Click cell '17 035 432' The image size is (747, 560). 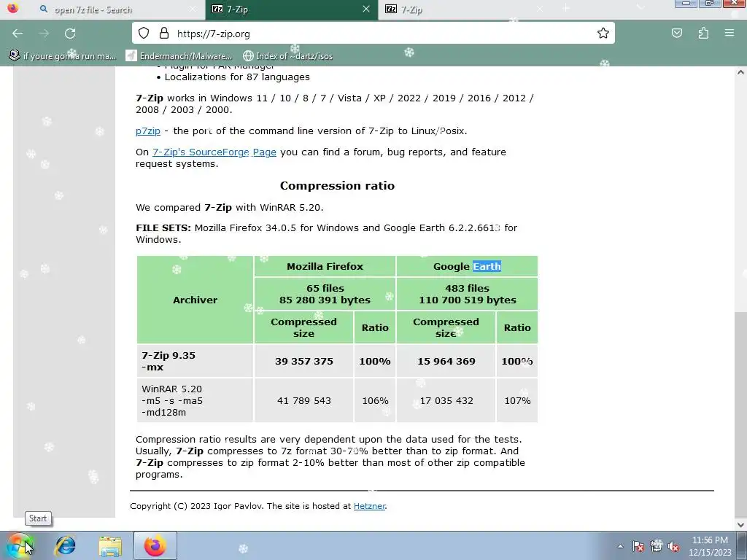[x=446, y=400]
